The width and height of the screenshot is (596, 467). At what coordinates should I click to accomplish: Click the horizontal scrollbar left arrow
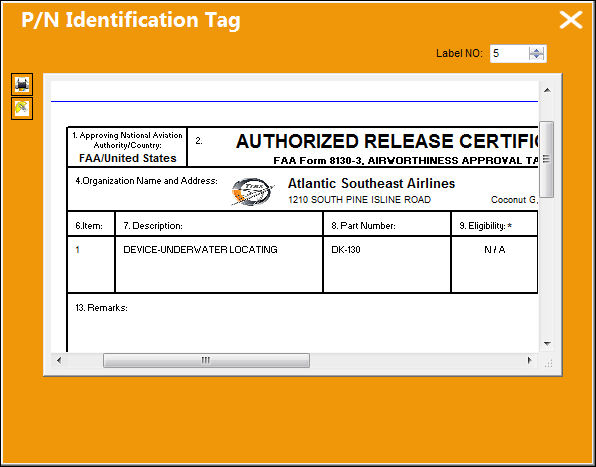coord(59,360)
